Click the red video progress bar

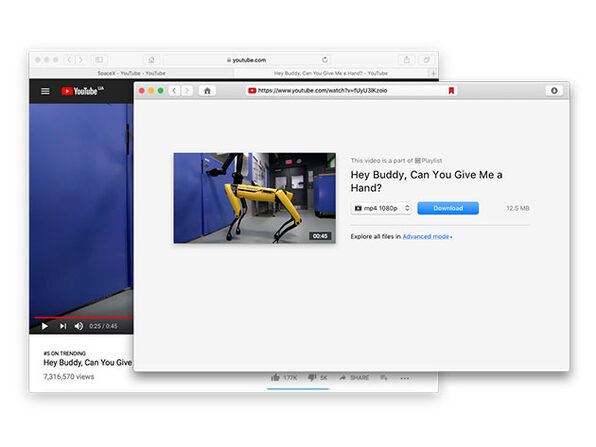(84, 317)
